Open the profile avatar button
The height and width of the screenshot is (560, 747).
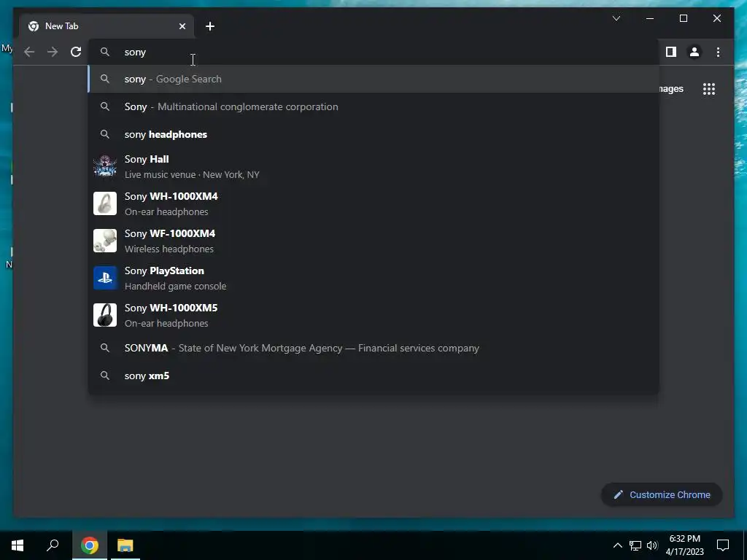pyautogui.click(x=694, y=52)
